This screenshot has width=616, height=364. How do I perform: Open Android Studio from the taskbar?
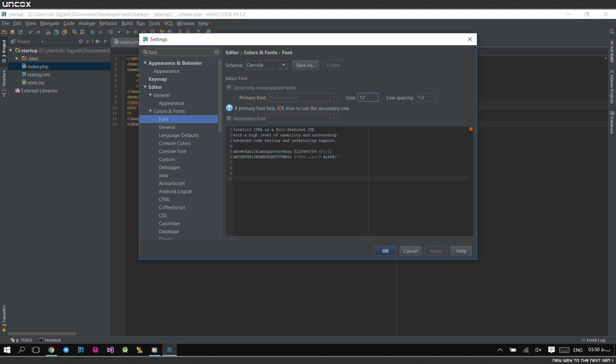[125, 350]
